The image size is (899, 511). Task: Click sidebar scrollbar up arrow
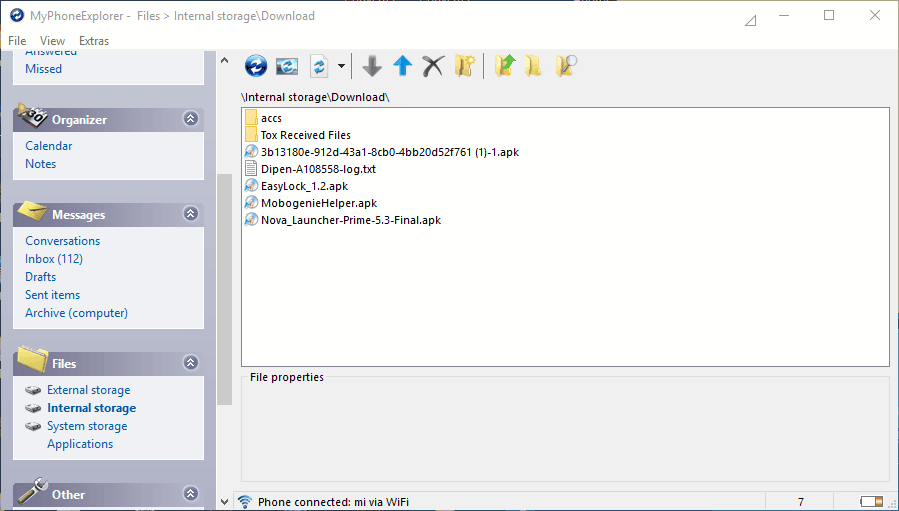pyautogui.click(x=224, y=60)
